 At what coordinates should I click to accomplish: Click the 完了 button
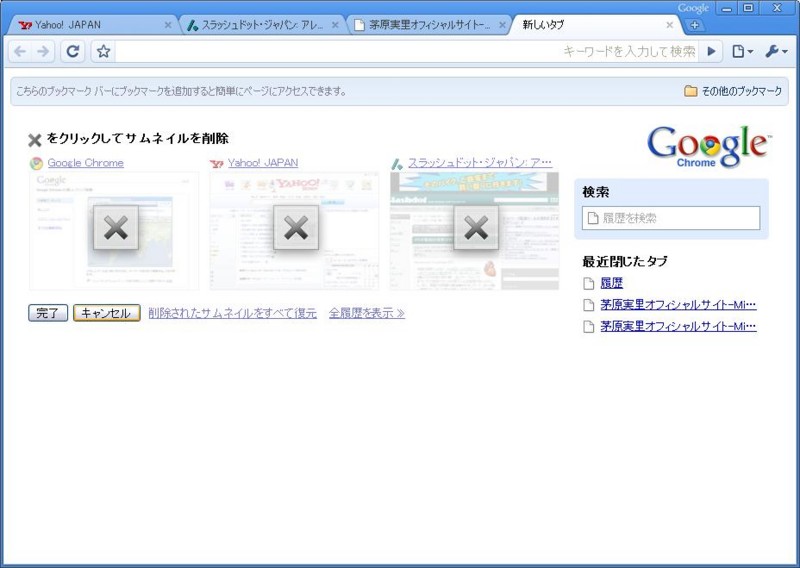(x=48, y=313)
